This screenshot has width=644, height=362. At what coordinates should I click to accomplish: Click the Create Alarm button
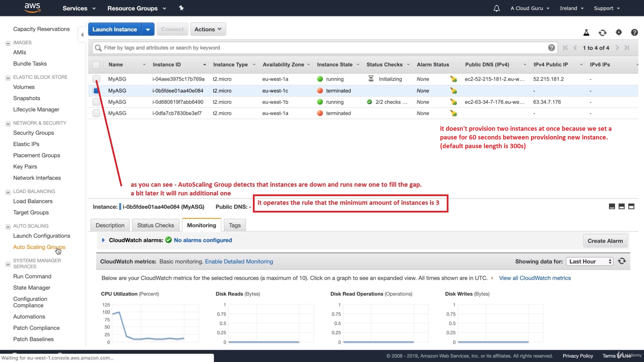pyautogui.click(x=605, y=241)
